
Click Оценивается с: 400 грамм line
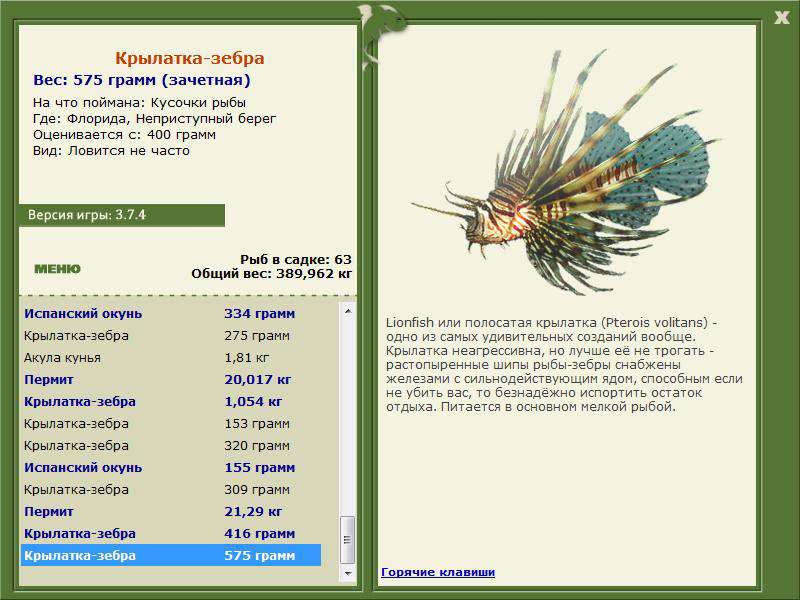point(124,135)
